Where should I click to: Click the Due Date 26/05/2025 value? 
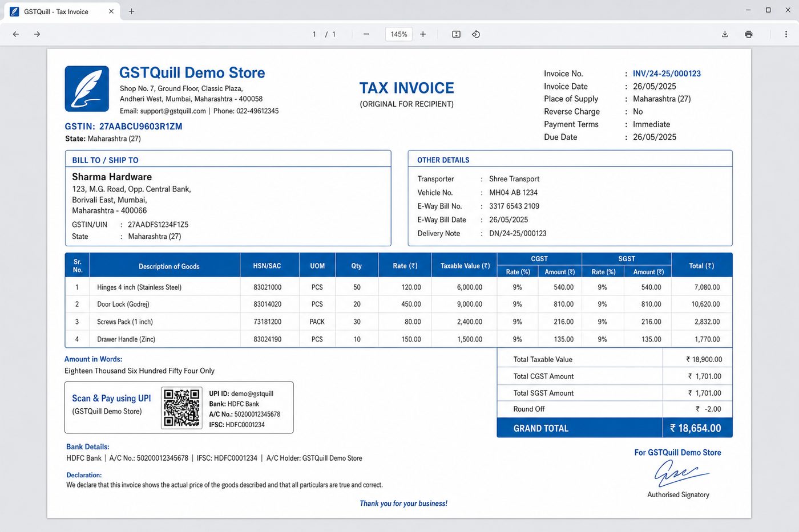tap(654, 137)
